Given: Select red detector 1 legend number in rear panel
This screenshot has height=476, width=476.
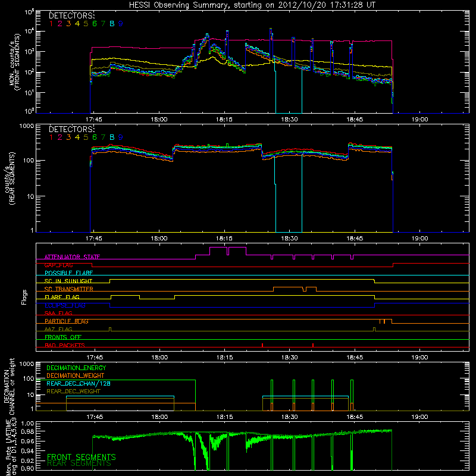Looking at the screenshot, I should coord(51,137).
